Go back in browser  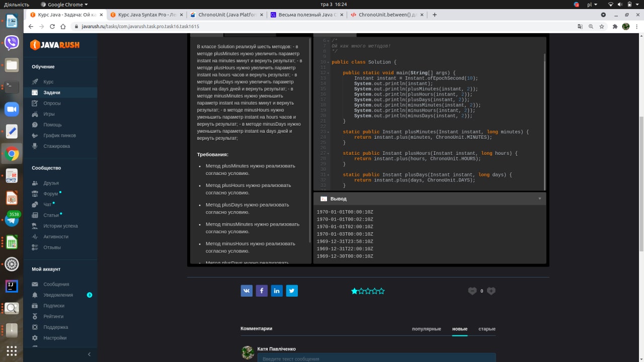(31, 26)
